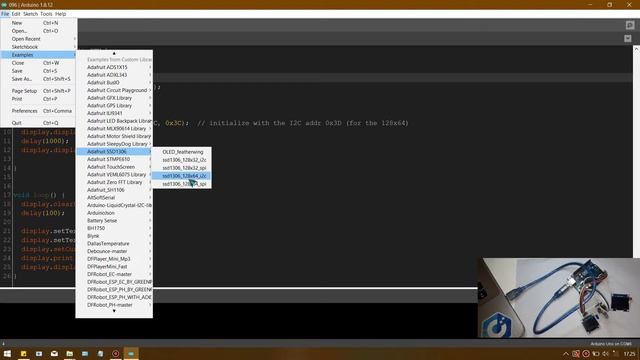The width and height of the screenshot is (640, 360).
Task: Open the sketch tab dropdown arrow icon
Action: coord(628,38)
